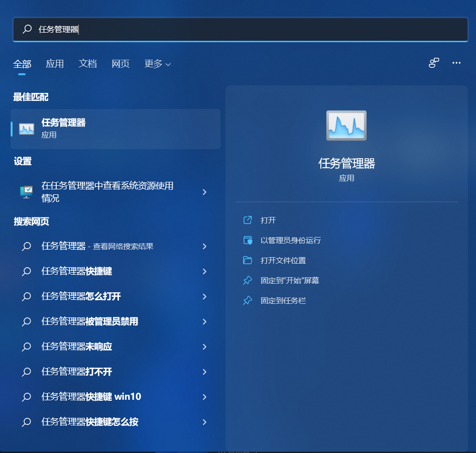Switch to the 文档 tab

[x=88, y=64]
